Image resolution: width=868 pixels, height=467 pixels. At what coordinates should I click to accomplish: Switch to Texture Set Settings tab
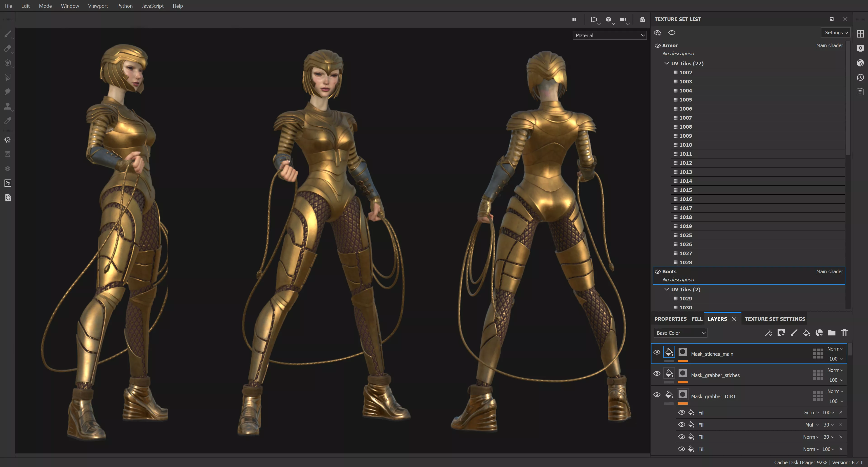(x=775, y=319)
